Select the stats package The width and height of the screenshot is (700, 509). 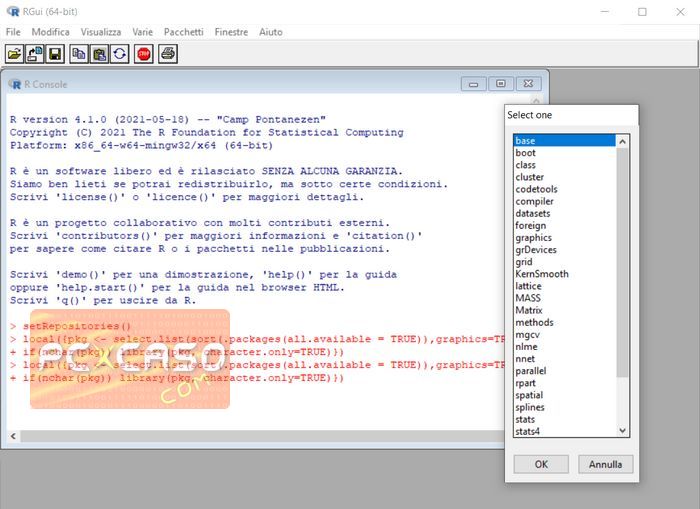[564, 419]
